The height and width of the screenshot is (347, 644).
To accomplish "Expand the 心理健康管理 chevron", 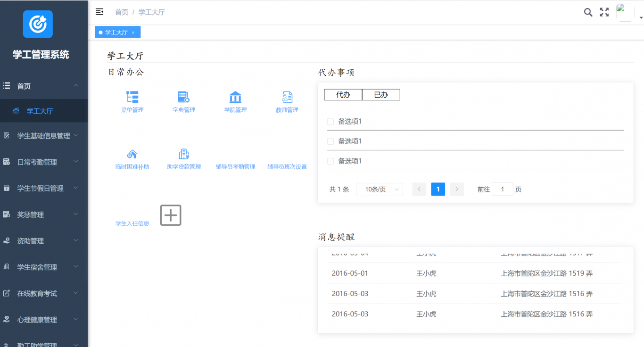I will point(76,319).
